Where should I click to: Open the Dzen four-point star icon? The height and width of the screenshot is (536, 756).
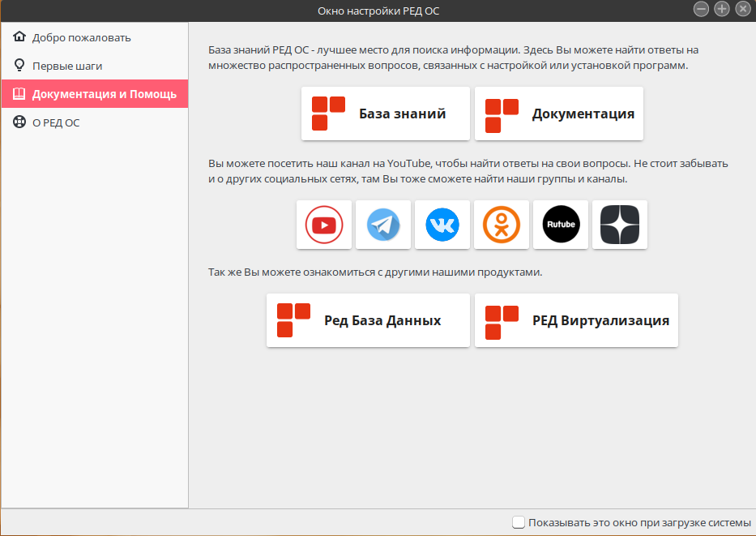tap(620, 225)
